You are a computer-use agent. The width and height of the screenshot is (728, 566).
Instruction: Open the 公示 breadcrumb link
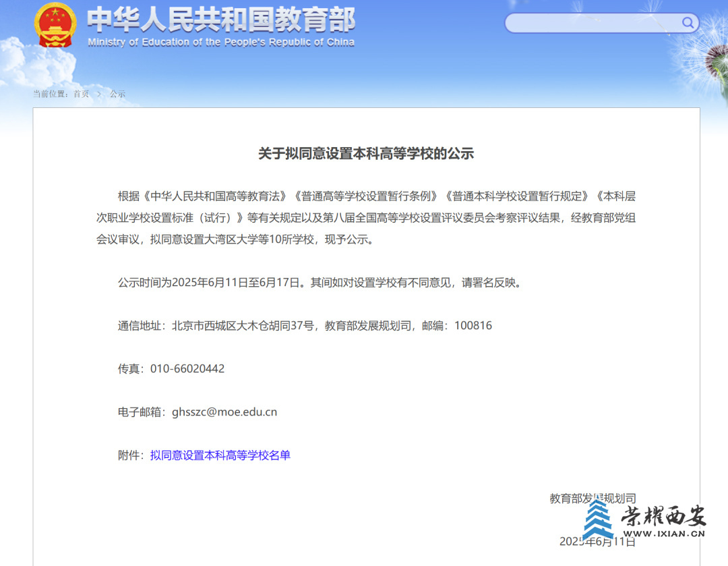117,94
